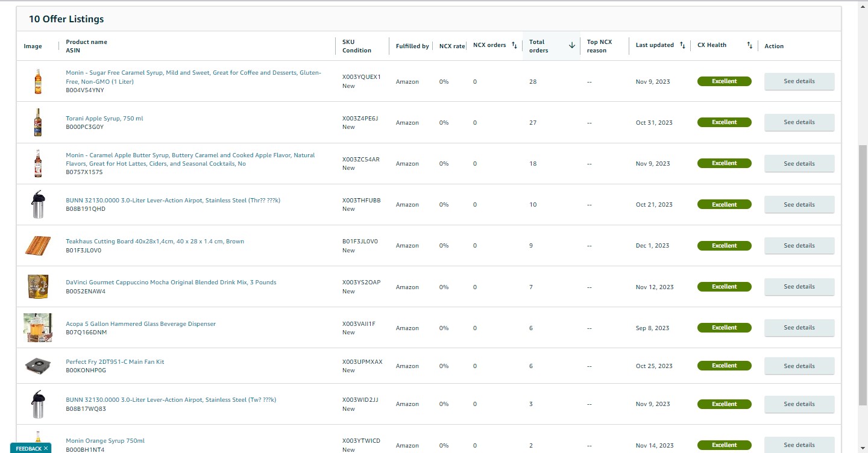Click Excellent badge for Teakhaus Cutting Board

(x=725, y=246)
